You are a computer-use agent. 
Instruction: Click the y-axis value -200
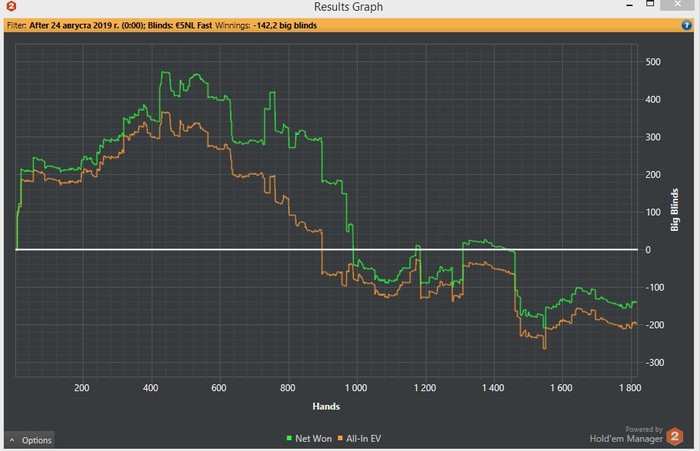point(653,325)
